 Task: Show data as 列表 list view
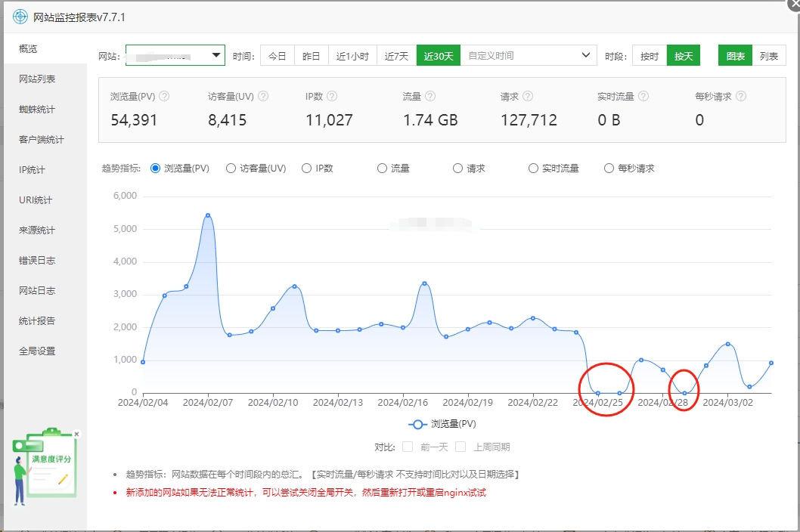(x=769, y=56)
